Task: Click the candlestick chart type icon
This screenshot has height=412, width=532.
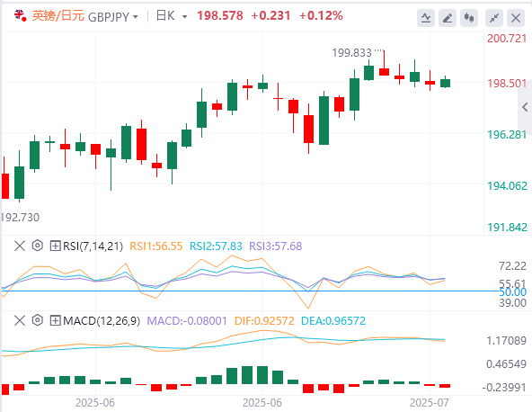Action: coord(469,18)
